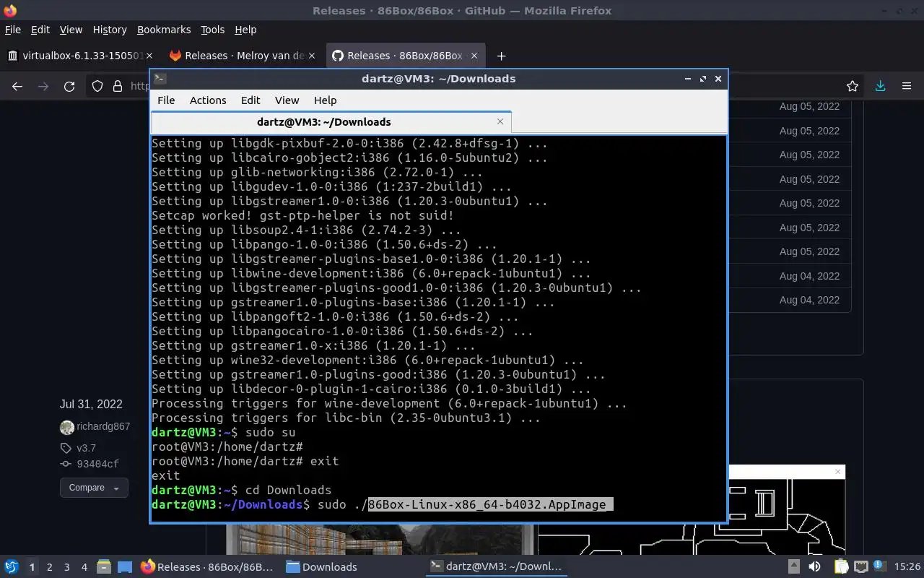This screenshot has width=924, height=578.
Task: Bookmark this page with the star icon
Action: [853, 86]
